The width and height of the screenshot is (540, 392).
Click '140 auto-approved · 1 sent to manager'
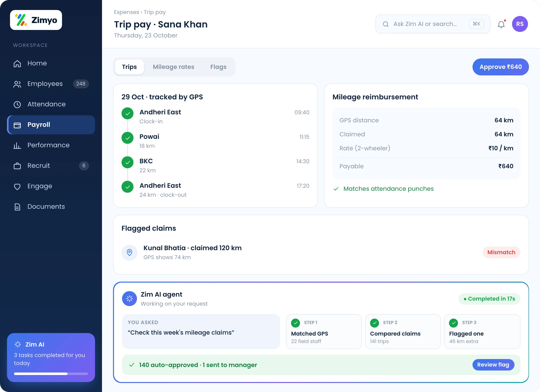198,365
